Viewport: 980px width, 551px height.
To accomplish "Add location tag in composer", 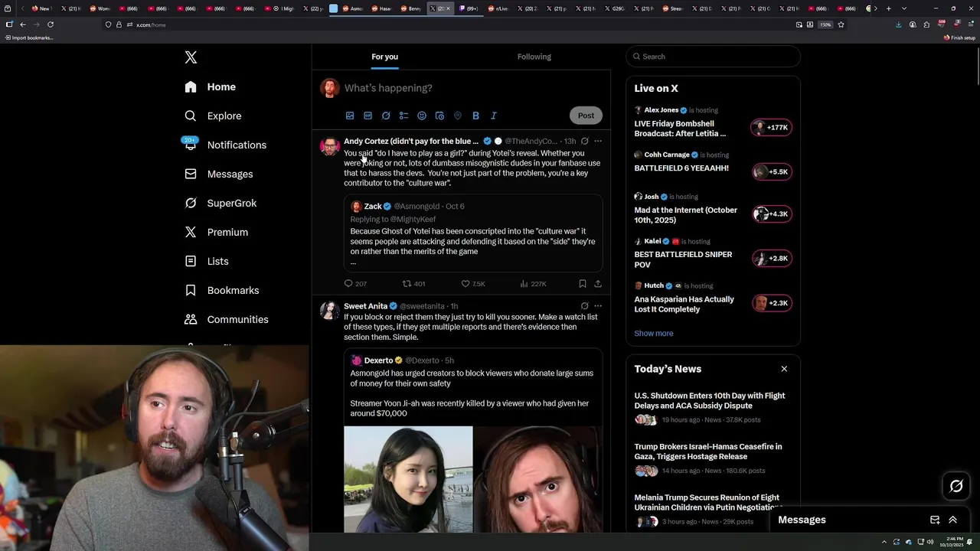I will coord(458,116).
